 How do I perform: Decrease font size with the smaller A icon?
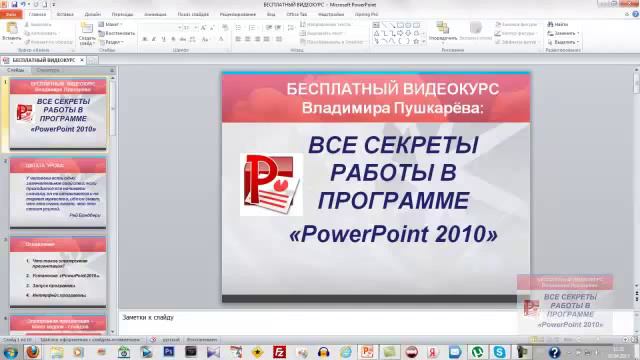(212, 27)
